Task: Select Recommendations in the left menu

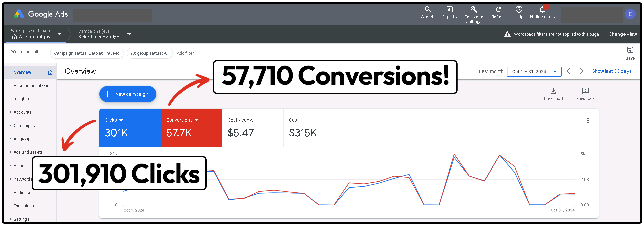Action: tap(31, 86)
